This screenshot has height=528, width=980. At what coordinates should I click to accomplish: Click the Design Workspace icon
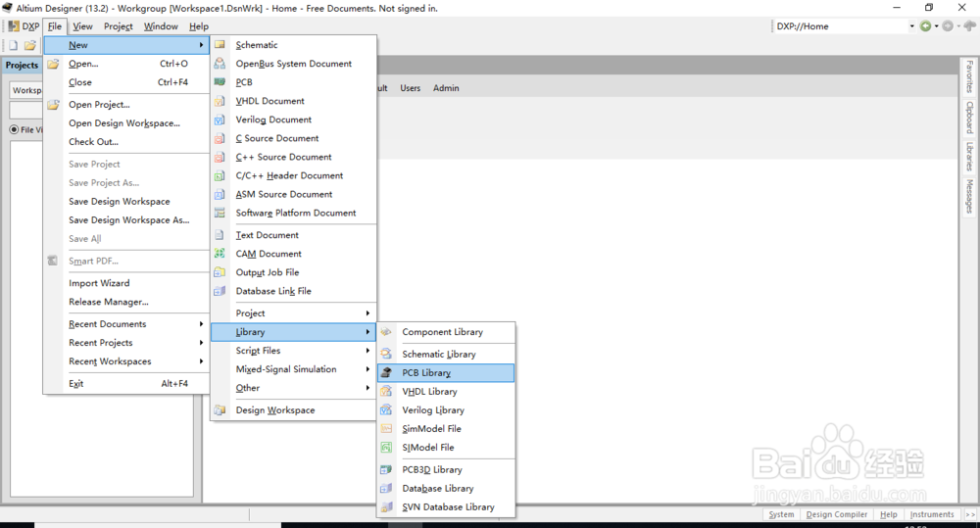pyautogui.click(x=220, y=409)
